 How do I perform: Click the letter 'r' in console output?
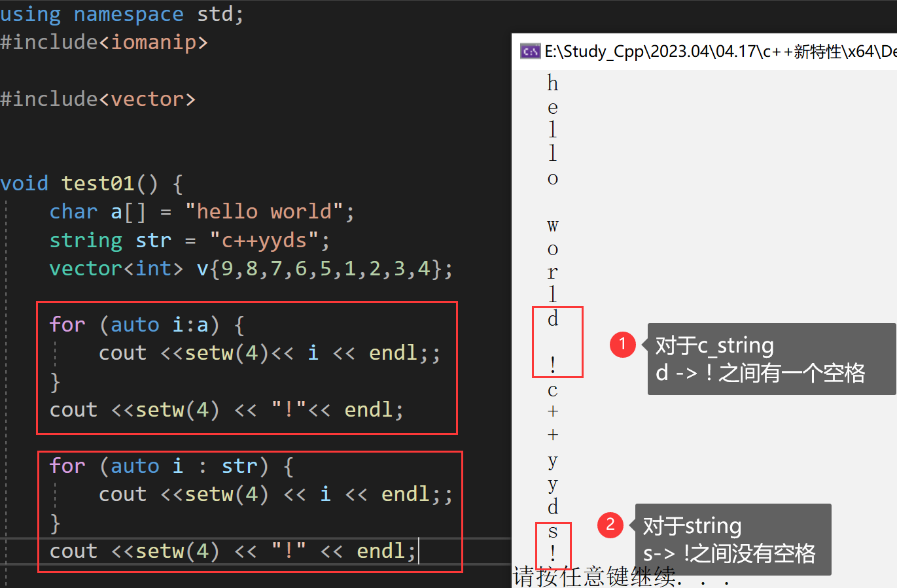[553, 272]
